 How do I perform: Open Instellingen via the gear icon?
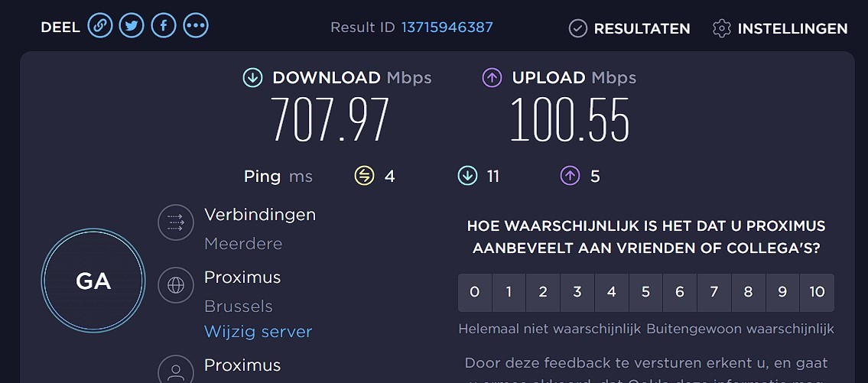pos(721,28)
